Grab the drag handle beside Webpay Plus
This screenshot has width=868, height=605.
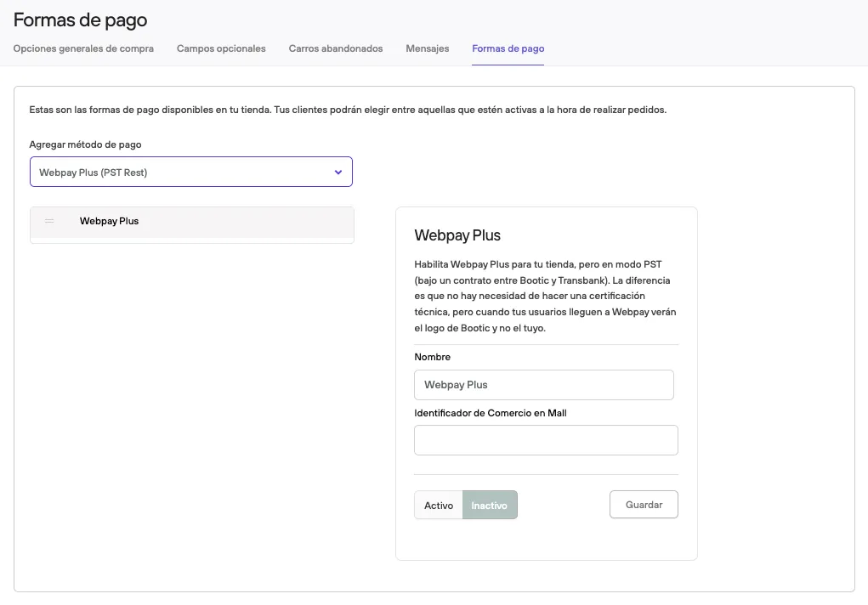(x=49, y=221)
